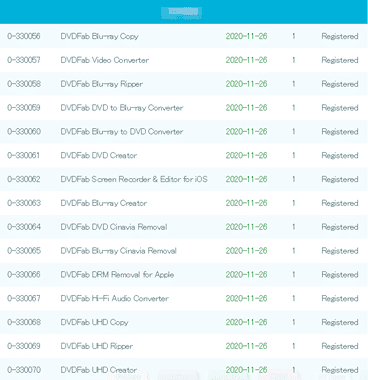Select the ID 0-330067 cell

[24, 298]
